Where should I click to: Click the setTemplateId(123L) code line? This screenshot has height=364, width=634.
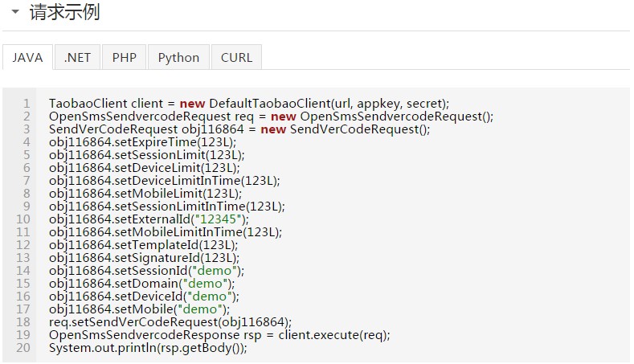pyautogui.click(x=144, y=245)
